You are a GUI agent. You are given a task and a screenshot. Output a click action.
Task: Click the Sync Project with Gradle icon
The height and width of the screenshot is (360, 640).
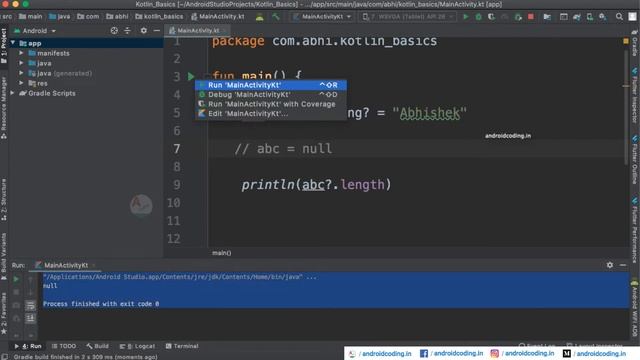point(577,17)
